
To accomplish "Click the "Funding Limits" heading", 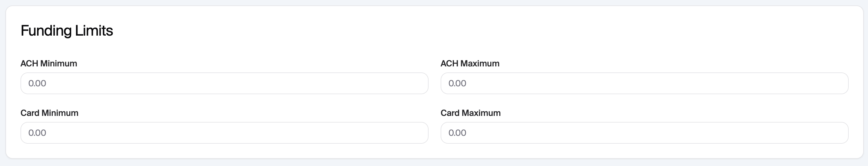I will tap(67, 31).
